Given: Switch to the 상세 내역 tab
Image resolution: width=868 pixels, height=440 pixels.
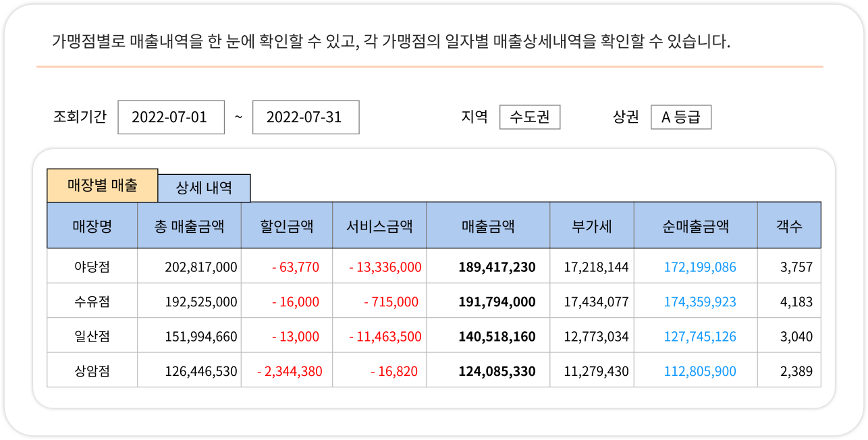Looking at the screenshot, I should point(203,188).
